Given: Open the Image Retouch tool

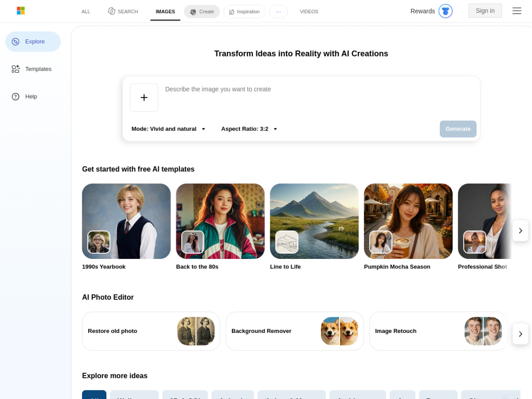Looking at the screenshot, I should pos(438,331).
